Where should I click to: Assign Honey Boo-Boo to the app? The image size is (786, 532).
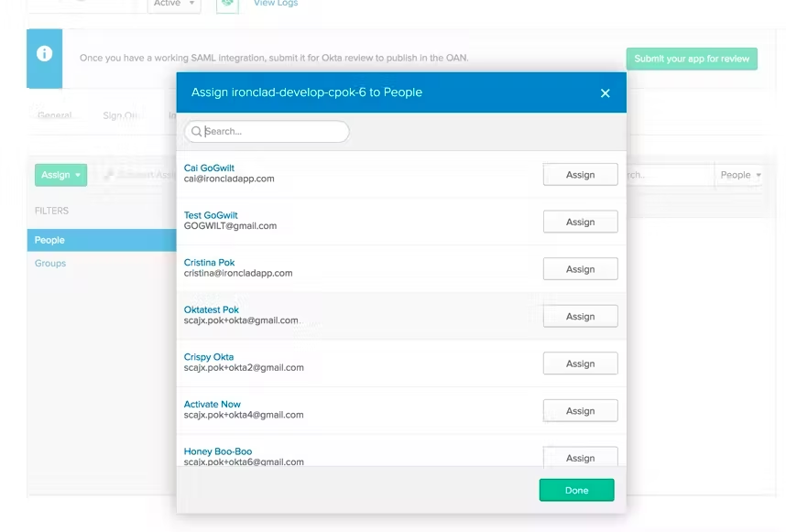(x=580, y=457)
